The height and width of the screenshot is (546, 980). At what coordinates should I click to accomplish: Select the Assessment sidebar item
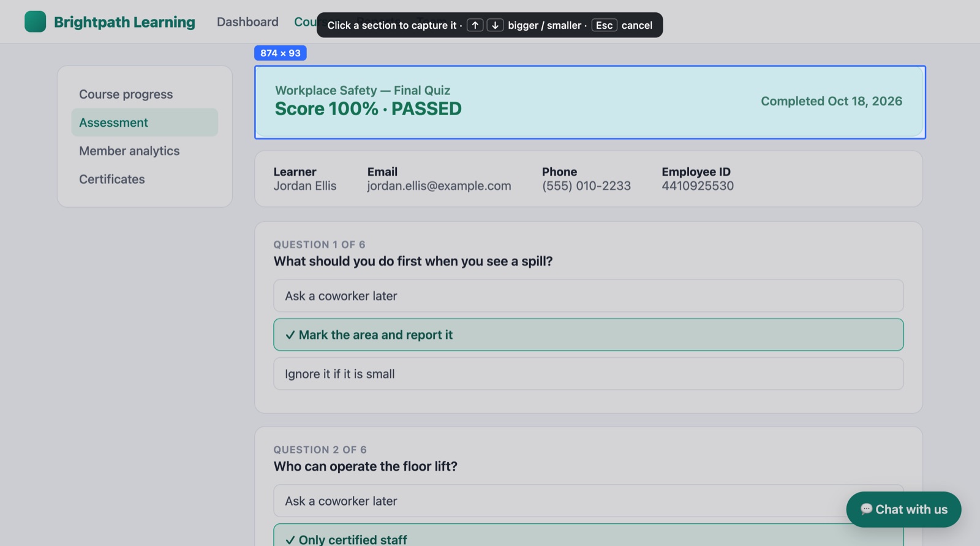(145, 123)
